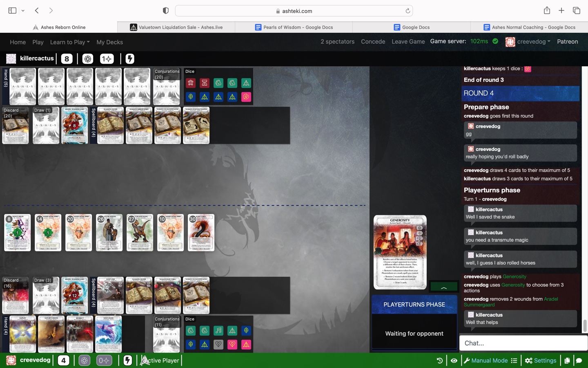
Task: Click the Concede link
Action: (x=373, y=42)
